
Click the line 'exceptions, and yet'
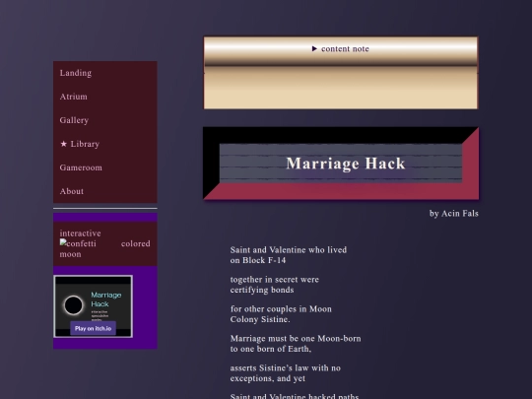click(x=268, y=378)
